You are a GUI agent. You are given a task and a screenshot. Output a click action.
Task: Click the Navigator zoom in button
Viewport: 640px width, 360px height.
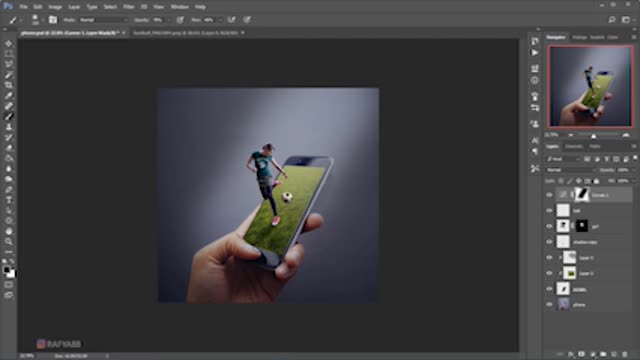[x=626, y=135]
